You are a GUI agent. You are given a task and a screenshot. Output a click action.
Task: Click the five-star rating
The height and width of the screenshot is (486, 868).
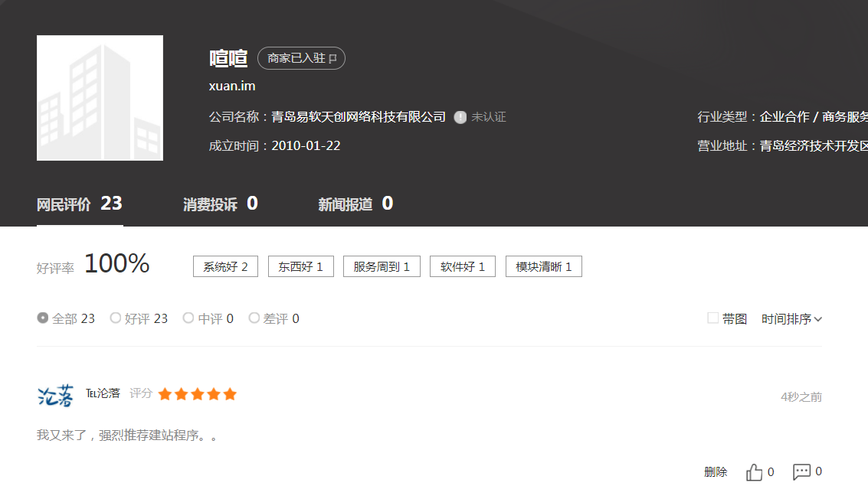198,394
